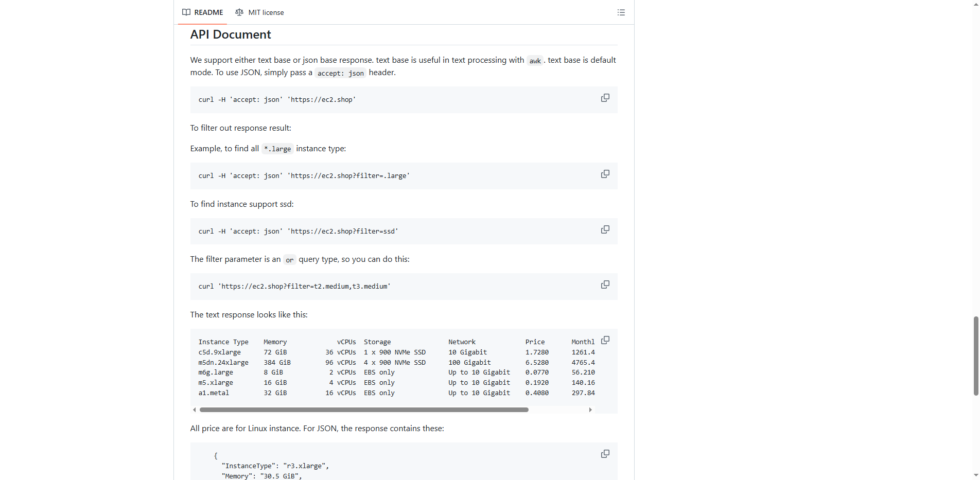Click the book icon beside README
980x480 pixels.
pyautogui.click(x=186, y=12)
